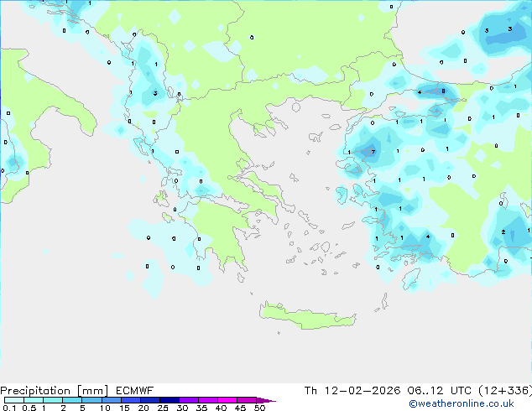Select the 30–35 mm purple legend swatch
This screenshot has height=411, width=532.
pyautogui.click(x=189, y=400)
